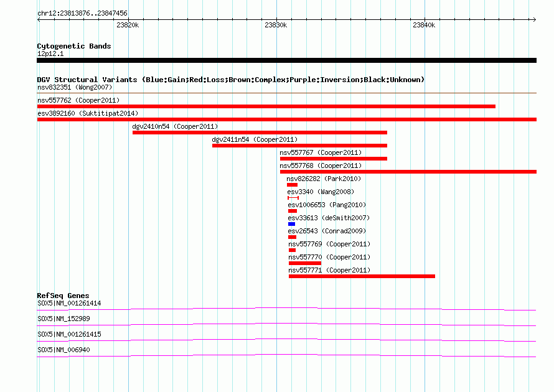Click the 12p12.1 band name text
The width and height of the screenshot is (554, 392).
point(50,54)
